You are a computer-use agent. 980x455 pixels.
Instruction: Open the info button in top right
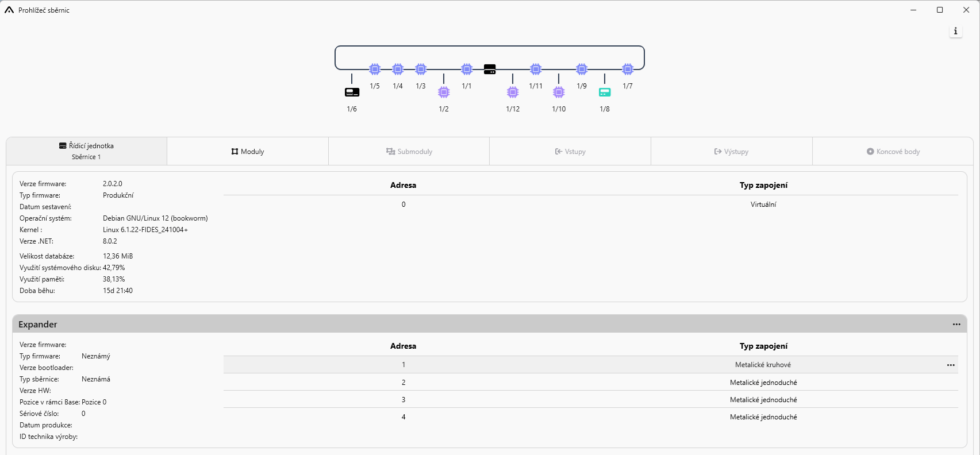coord(955,31)
